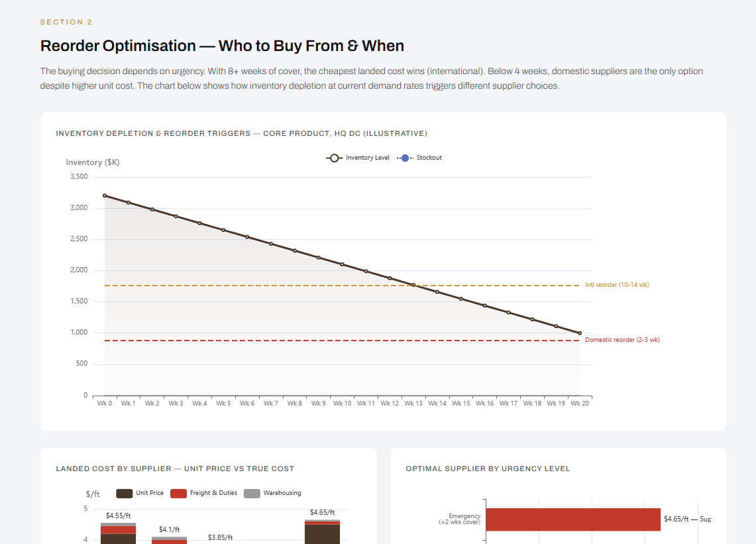Click the $3.85/ft label
Image resolution: width=756 pixels, height=544 pixels.
(221, 537)
